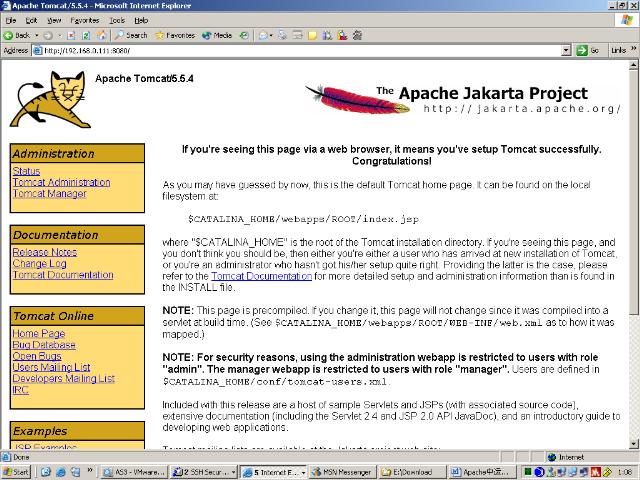Expand the SSH Secure taskbar group arrow
The width and height of the screenshot is (640, 480).
(234, 472)
